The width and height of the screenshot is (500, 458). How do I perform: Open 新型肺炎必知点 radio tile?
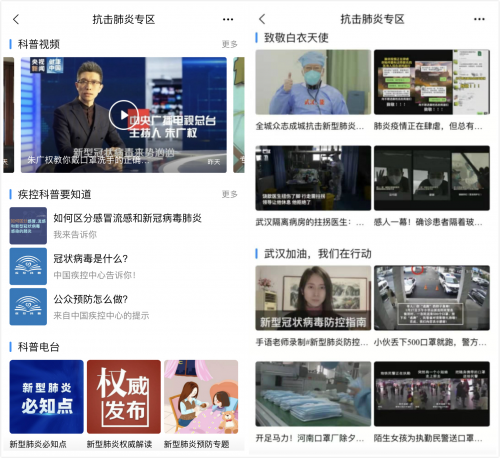[x=46, y=397]
